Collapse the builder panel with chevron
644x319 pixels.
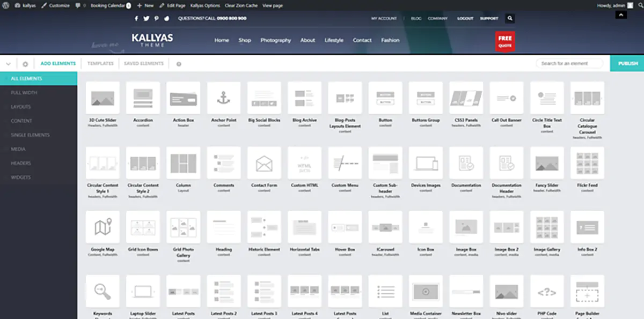8,64
